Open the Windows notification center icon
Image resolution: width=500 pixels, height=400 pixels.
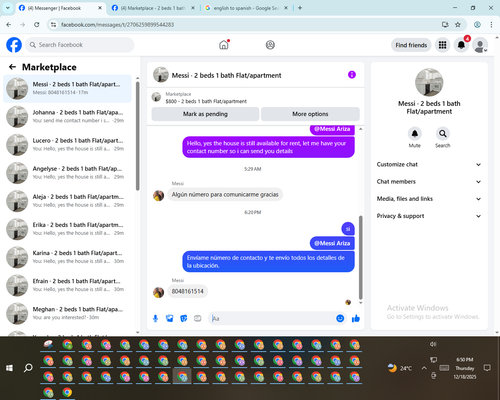(x=487, y=368)
